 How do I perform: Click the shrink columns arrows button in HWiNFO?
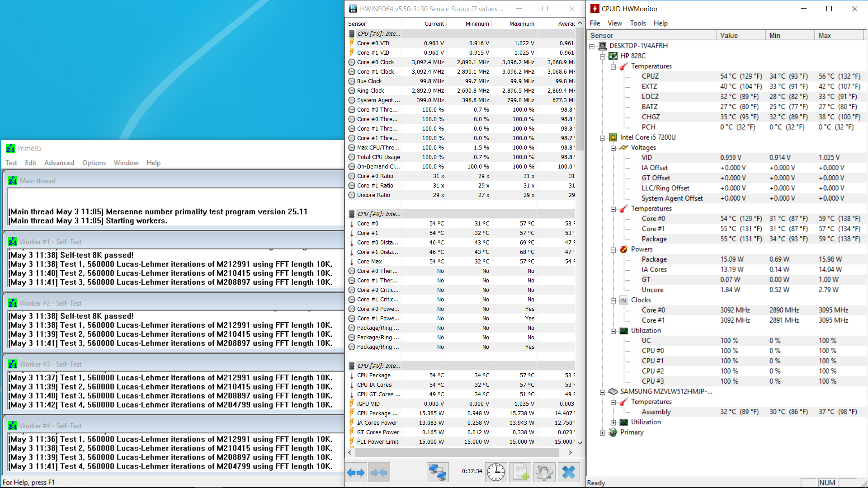click(379, 473)
